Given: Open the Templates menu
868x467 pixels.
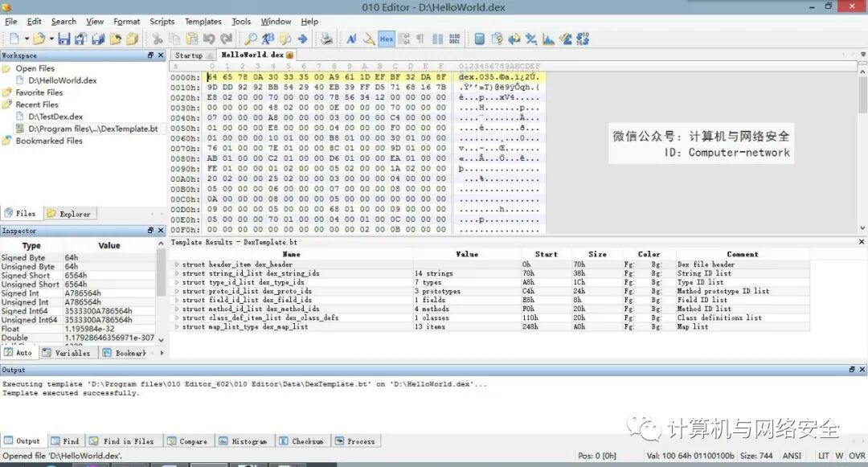Looking at the screenshot, I should 203,21.
